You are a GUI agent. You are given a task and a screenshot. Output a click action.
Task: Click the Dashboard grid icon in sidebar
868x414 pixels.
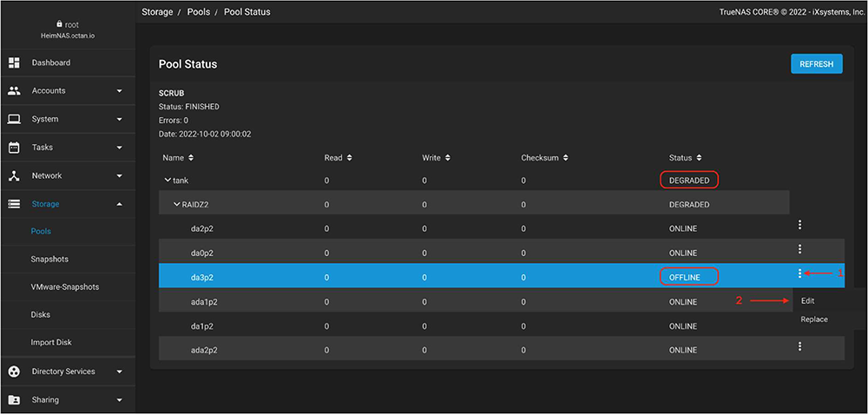(14, 62)
